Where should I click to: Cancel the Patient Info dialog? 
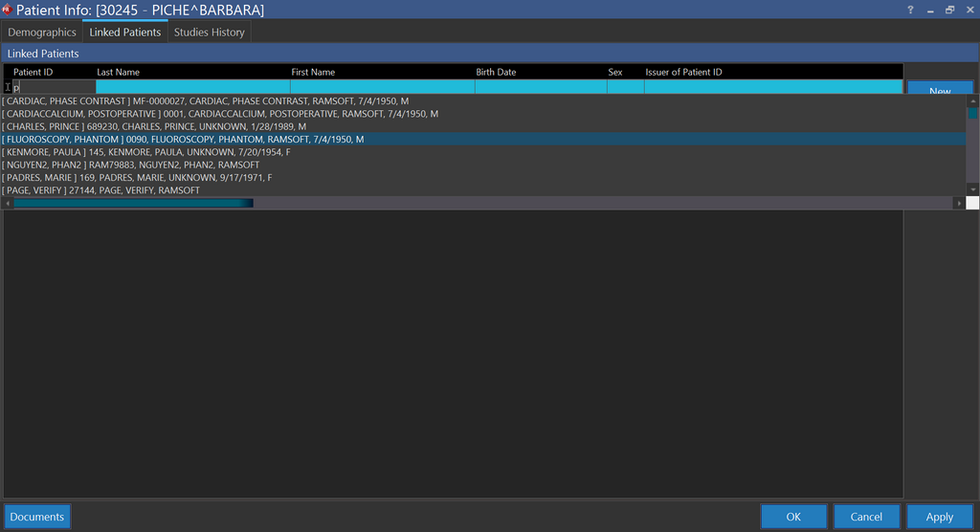point(866,517)
